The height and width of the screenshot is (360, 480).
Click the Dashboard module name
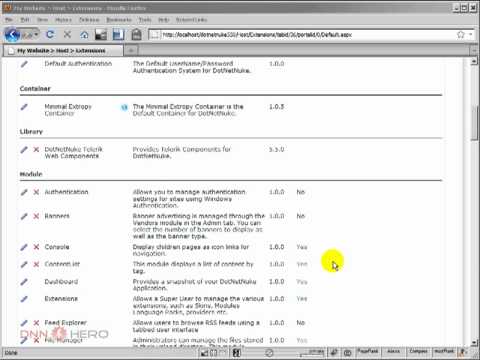click(61, 282)
